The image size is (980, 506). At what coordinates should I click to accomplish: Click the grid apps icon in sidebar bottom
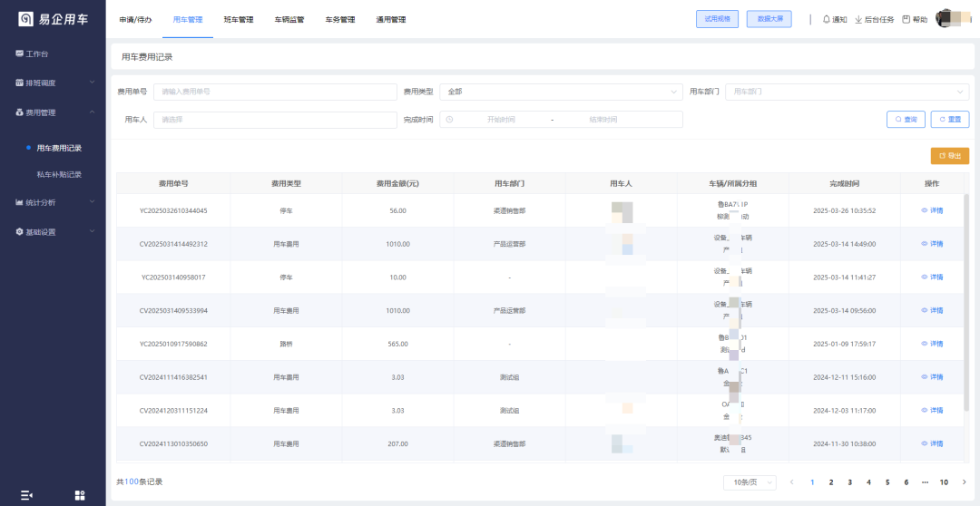(80, 495)
